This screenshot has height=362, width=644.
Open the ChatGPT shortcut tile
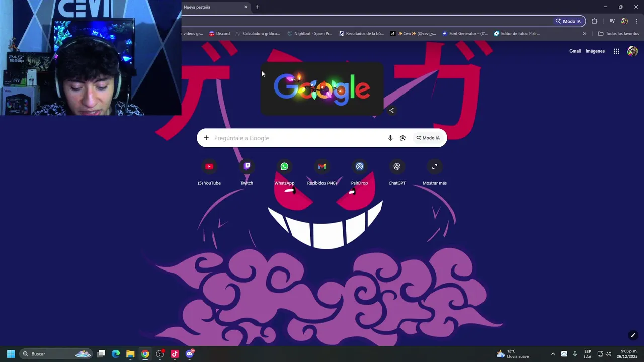tap(397, 172)
